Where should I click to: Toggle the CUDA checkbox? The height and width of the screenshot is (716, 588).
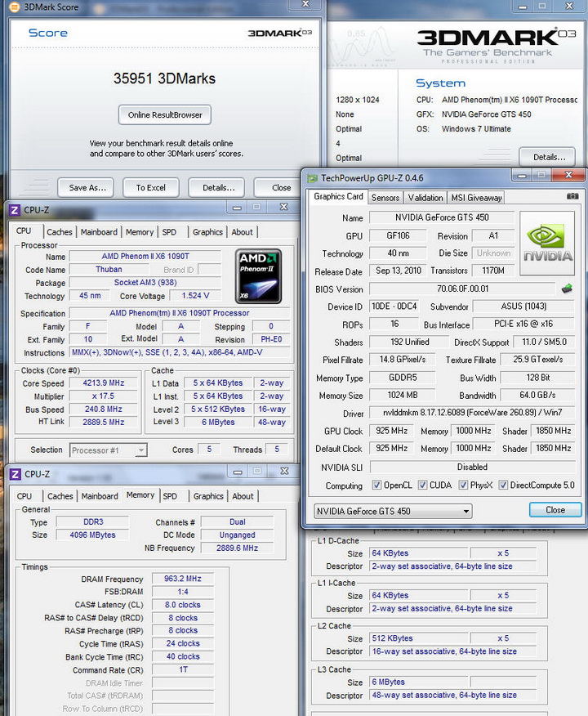pos(422,485)
